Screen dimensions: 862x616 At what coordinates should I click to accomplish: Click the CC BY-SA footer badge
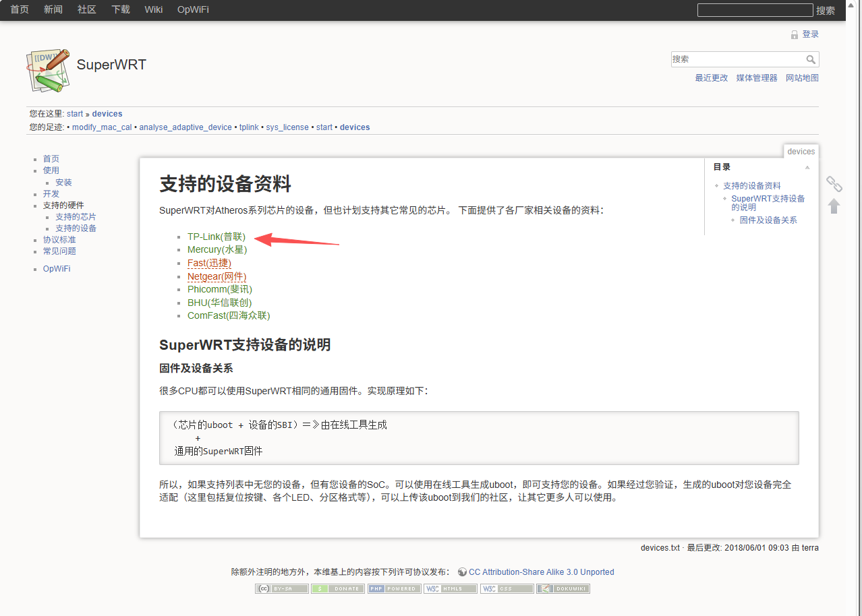pos(282,588)
